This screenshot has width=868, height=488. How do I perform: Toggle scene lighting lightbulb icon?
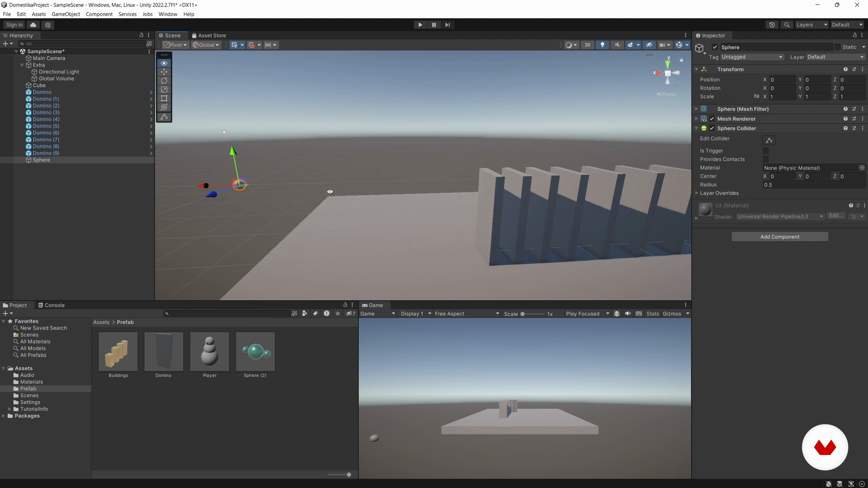pos(602,45)
